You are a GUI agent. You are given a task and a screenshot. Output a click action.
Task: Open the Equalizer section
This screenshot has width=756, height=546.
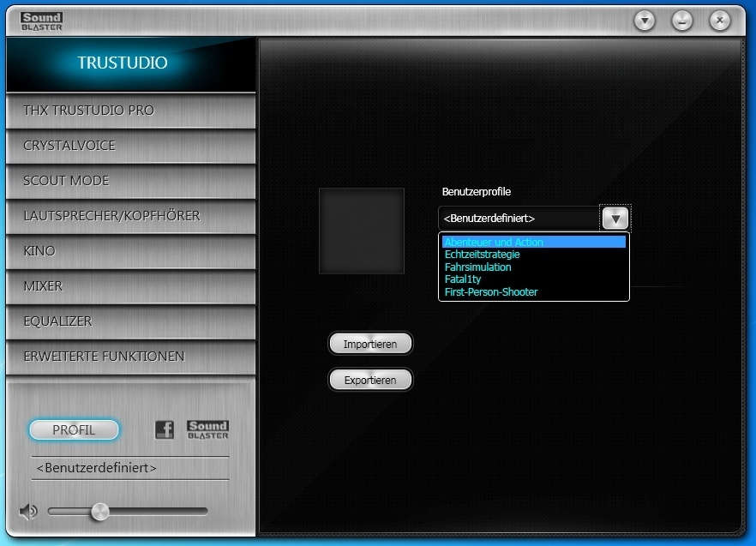pyautogui.click(x=130, y=321)
